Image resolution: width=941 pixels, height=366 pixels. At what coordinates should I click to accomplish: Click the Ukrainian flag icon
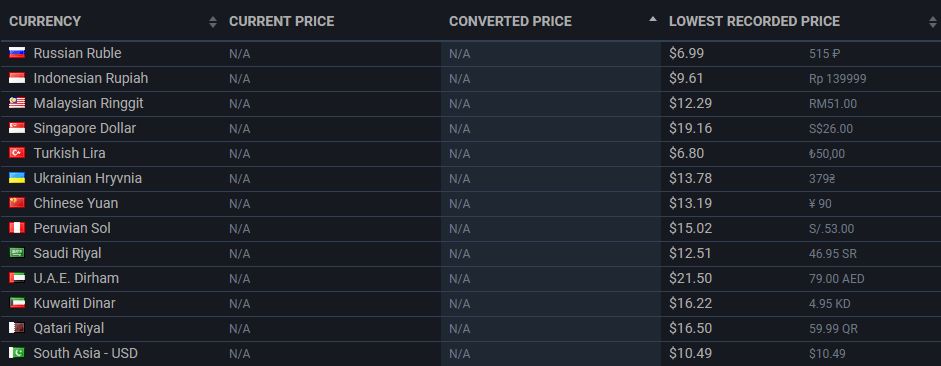17,178
